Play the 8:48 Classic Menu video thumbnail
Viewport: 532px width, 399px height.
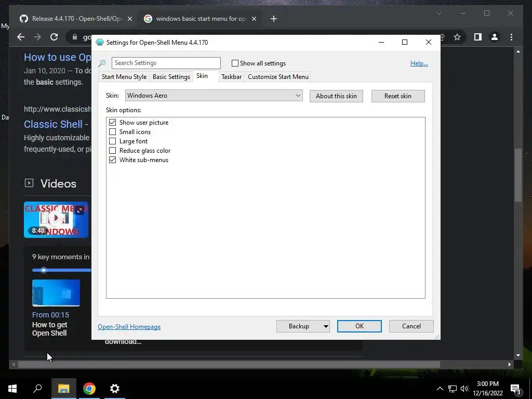[56, 220]
